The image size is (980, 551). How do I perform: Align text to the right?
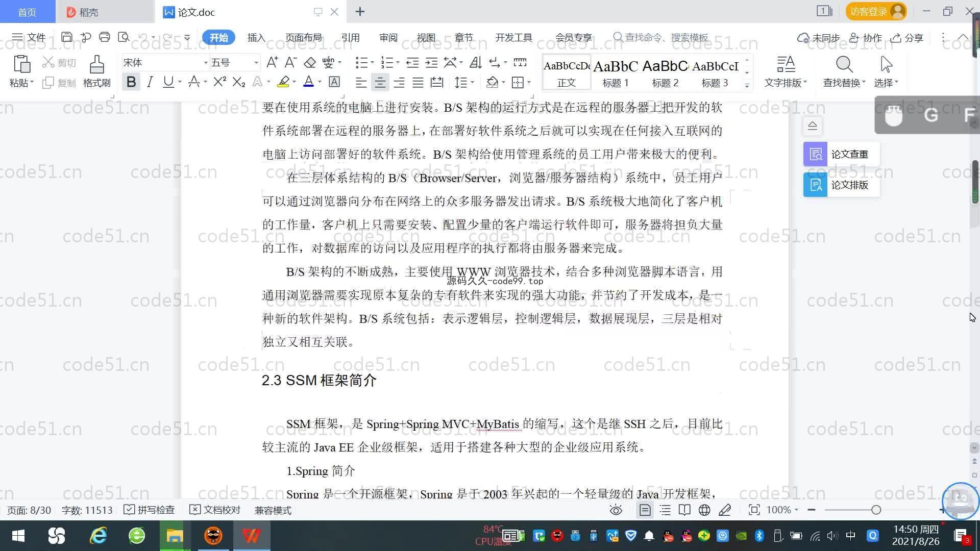399,82
